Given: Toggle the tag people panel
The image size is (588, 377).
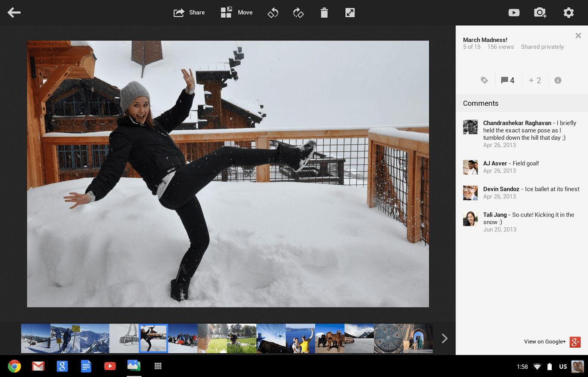Looking at the screenshot, I should [484, 80].
